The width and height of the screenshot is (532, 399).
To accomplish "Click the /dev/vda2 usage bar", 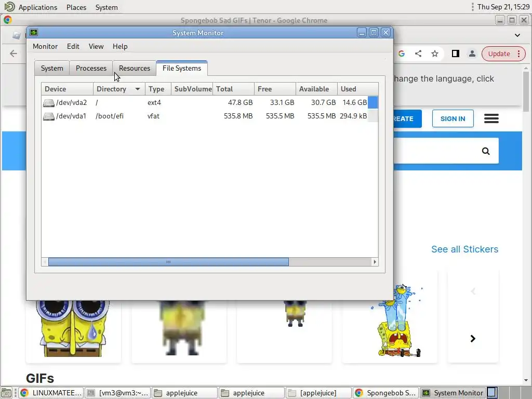I will 373,102.
